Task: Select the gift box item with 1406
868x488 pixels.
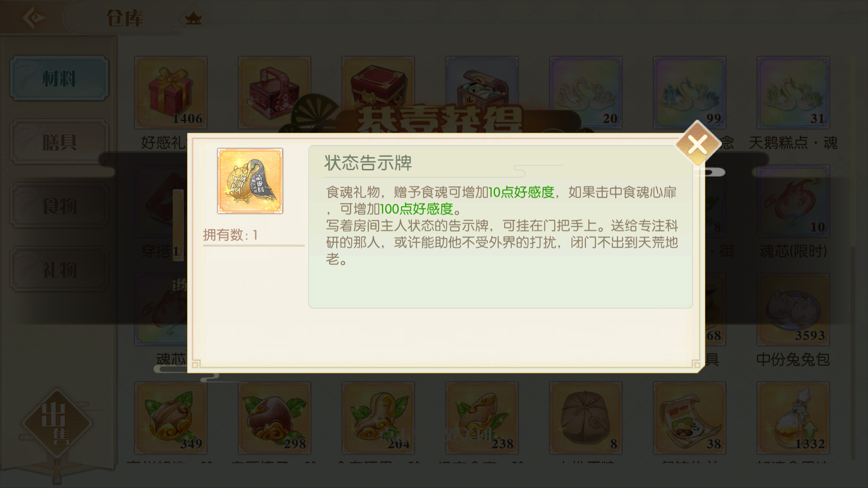Action: (170, 93)
